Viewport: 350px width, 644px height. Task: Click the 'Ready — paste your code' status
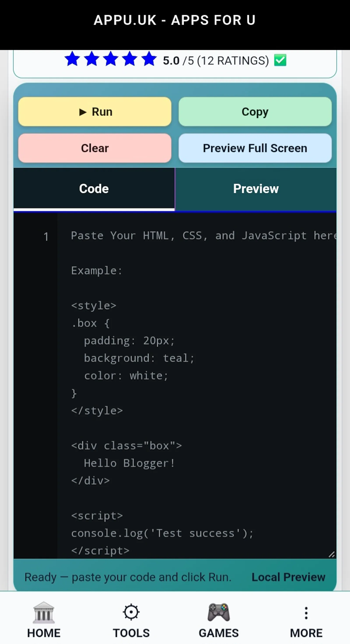point(128,577)
